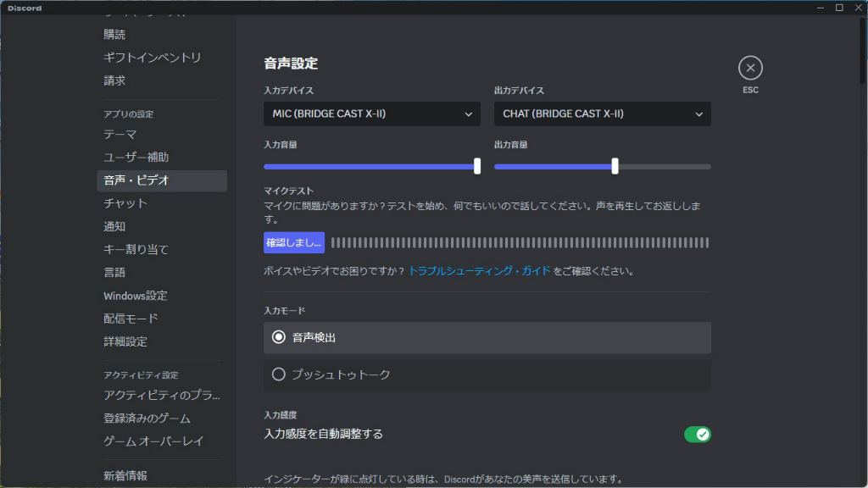
Task: Minimize the Discord window
Action: pyautogui.click(x=821, y=8)
